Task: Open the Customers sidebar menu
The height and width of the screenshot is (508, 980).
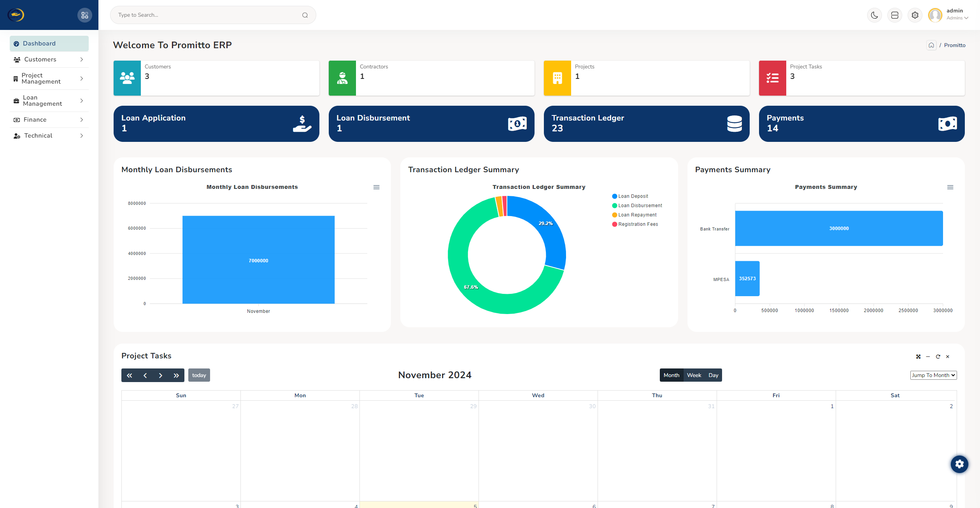Action: [49, 59]
